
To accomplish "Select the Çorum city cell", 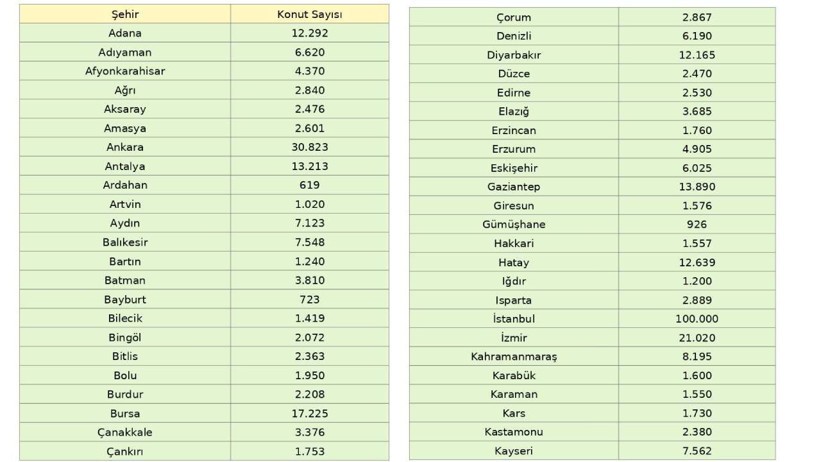I will point(514,17).
